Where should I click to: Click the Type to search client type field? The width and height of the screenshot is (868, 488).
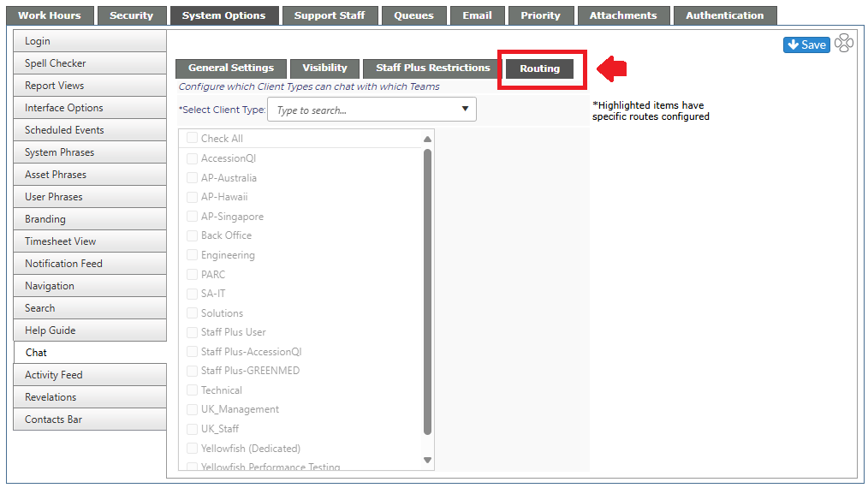coord(372,110)
